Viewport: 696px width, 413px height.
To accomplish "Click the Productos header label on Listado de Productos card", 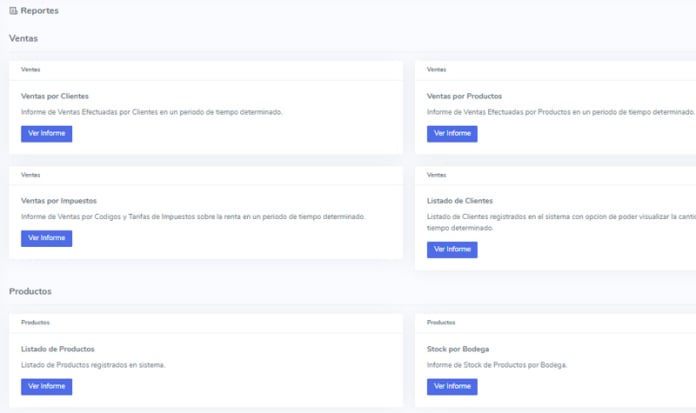I will [x=36, y=323].
